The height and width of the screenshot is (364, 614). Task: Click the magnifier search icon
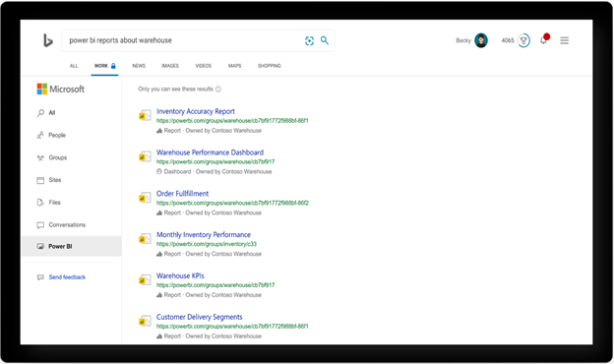[x=325, y=40]
